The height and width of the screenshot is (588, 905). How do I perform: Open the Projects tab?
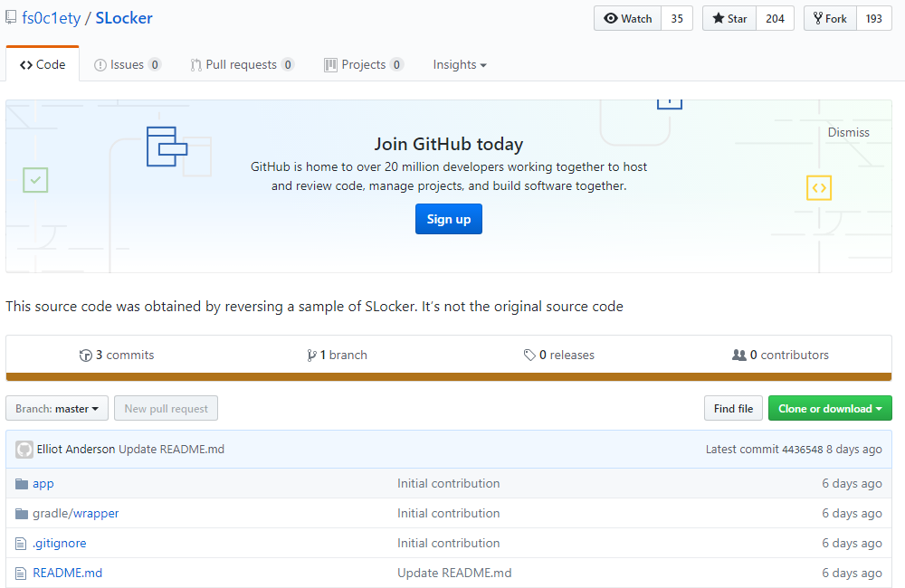tap(364, 64)
